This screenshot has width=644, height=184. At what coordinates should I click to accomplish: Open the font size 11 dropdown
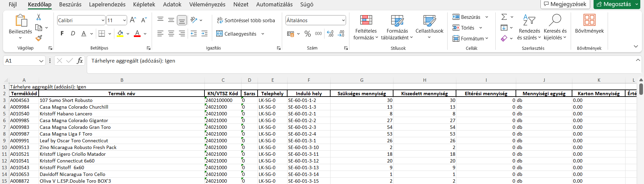[124, 21]
